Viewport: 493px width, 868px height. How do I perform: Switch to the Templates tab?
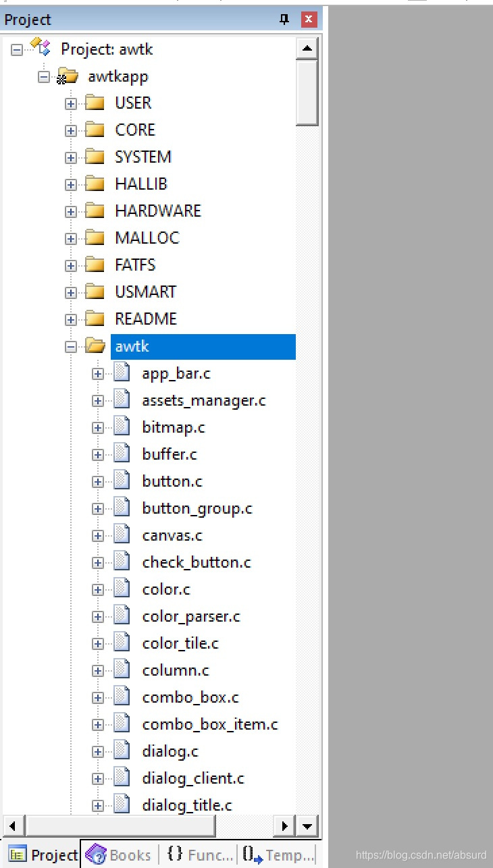click(279, 855)
